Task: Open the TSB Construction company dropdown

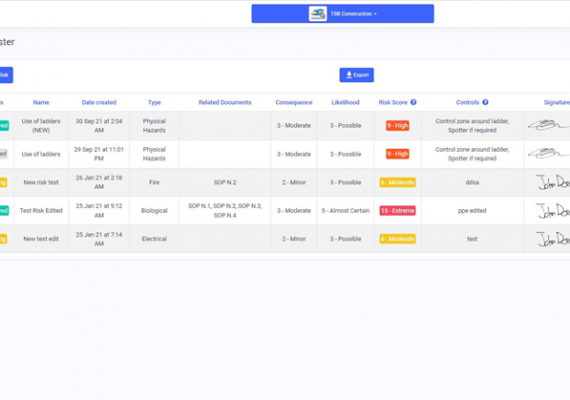Action: pos(342,14)
